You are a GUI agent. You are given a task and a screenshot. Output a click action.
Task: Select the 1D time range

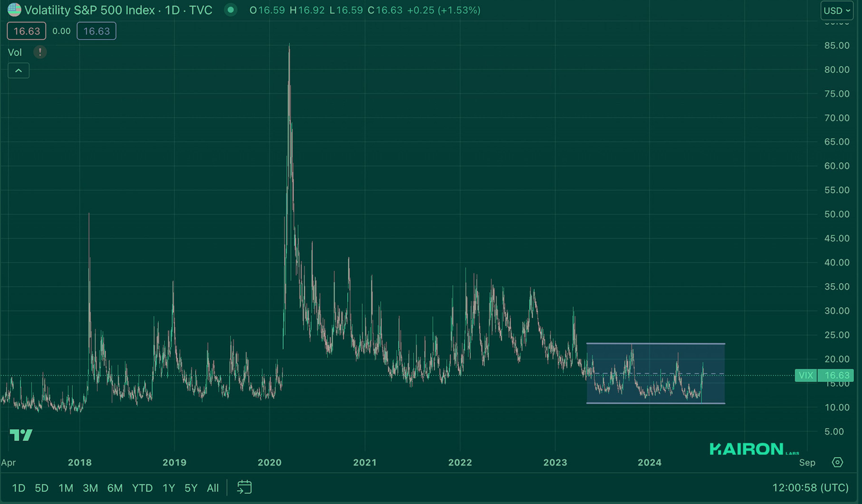click(19, 488)
